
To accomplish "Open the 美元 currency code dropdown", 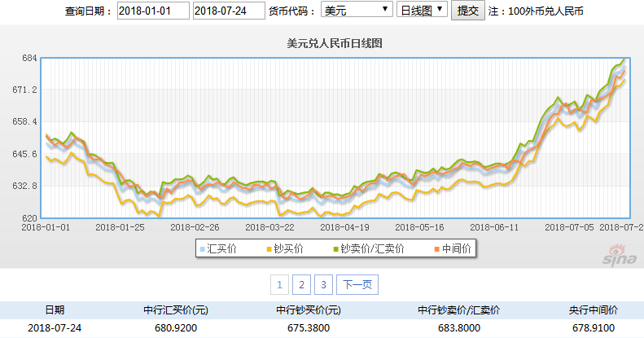I will coord(357,10).
